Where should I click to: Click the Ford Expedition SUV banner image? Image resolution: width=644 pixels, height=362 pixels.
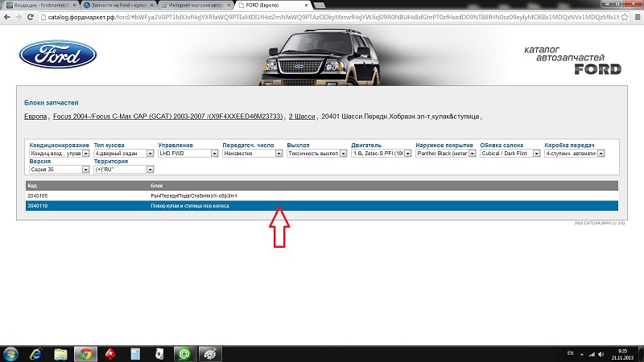pos(320,56)
